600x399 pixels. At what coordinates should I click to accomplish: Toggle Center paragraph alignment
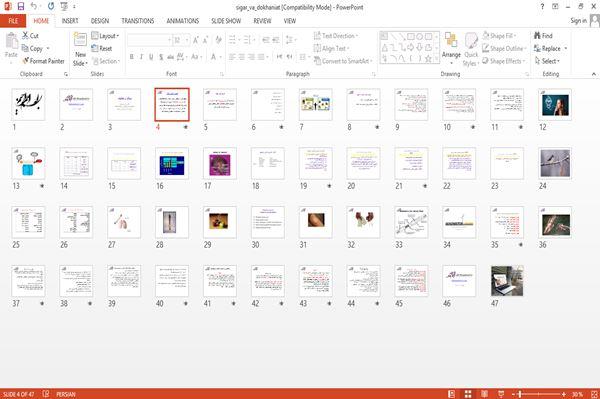242,57
